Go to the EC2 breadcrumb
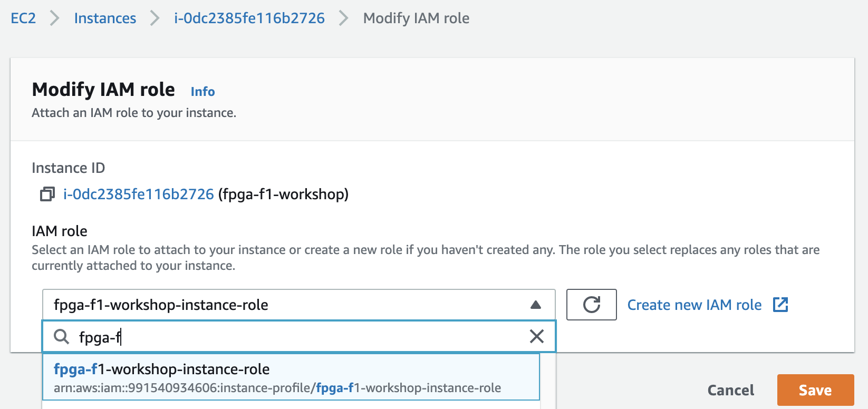This screenshot has height=409, width=868. coord(23,18)
